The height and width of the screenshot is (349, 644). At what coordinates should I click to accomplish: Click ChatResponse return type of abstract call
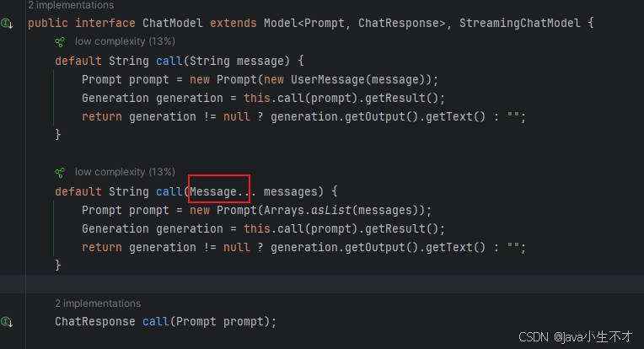tap(95, 321)
